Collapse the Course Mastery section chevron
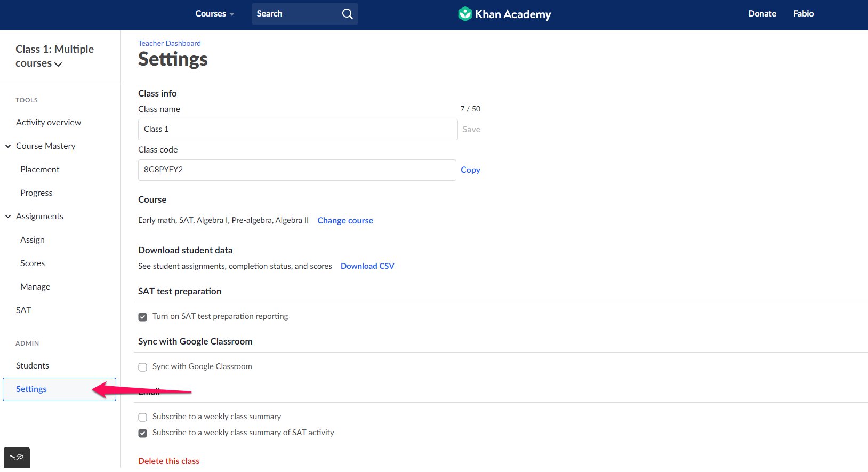Viewport: 868px width, 472px height. pos(8,146)
